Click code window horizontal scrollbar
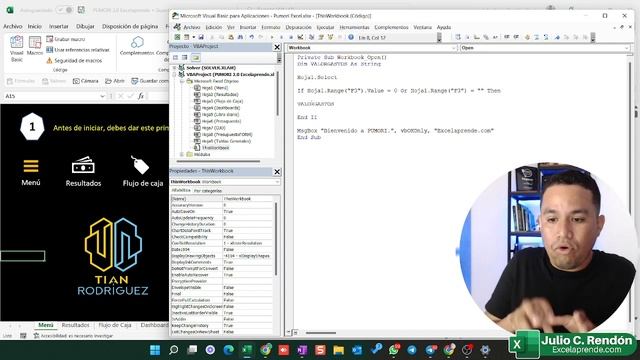640x360 pixels. (320, 333)
